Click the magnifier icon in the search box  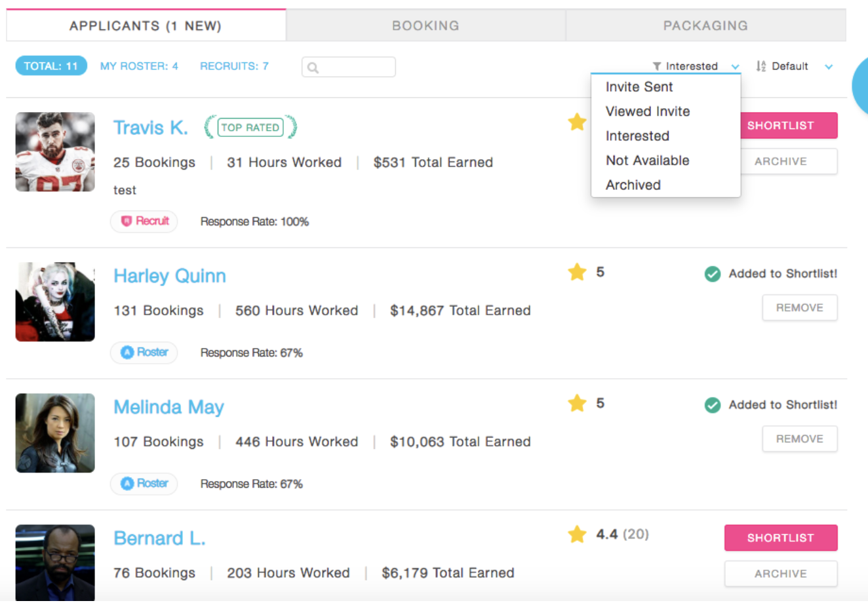point(313,68)
